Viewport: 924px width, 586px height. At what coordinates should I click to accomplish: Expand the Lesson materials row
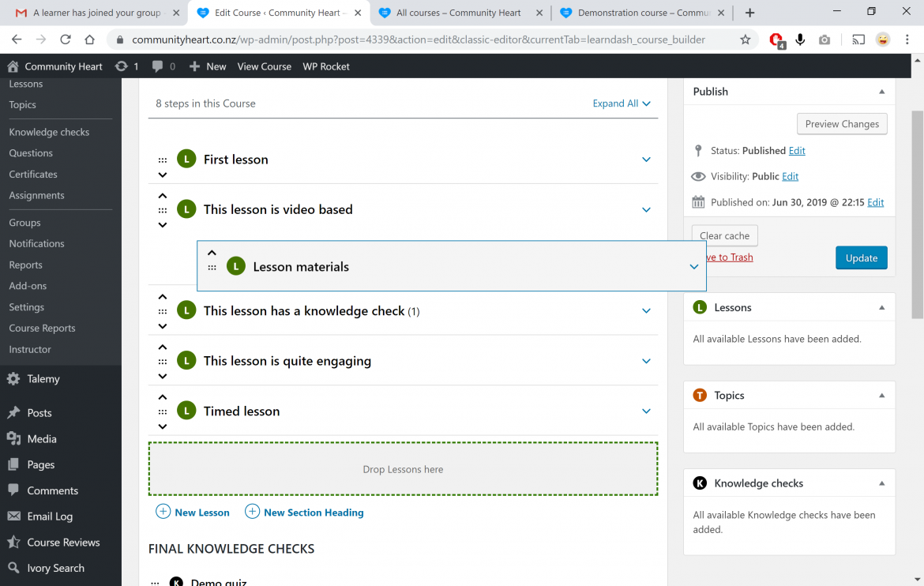(x=694, y=267)
